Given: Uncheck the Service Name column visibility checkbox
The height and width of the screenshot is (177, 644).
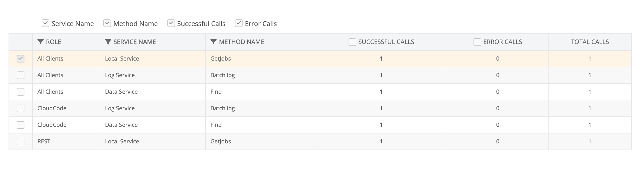Looking at the screenshot, I should (45, 23).
